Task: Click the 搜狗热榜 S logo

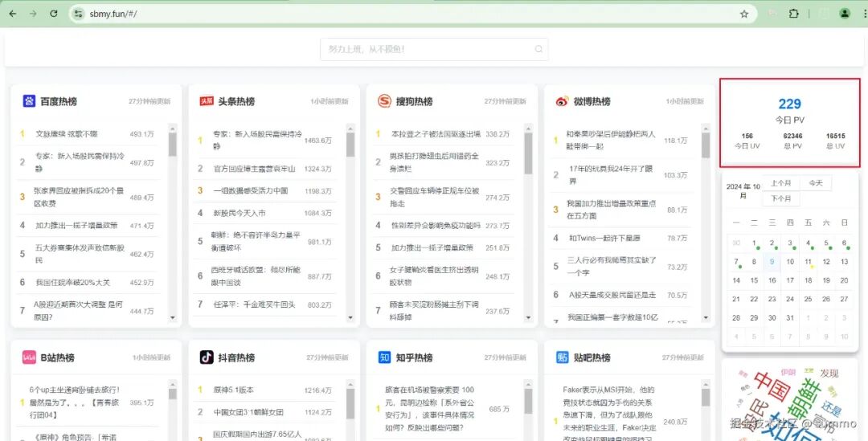Action: tap(384, 100)
